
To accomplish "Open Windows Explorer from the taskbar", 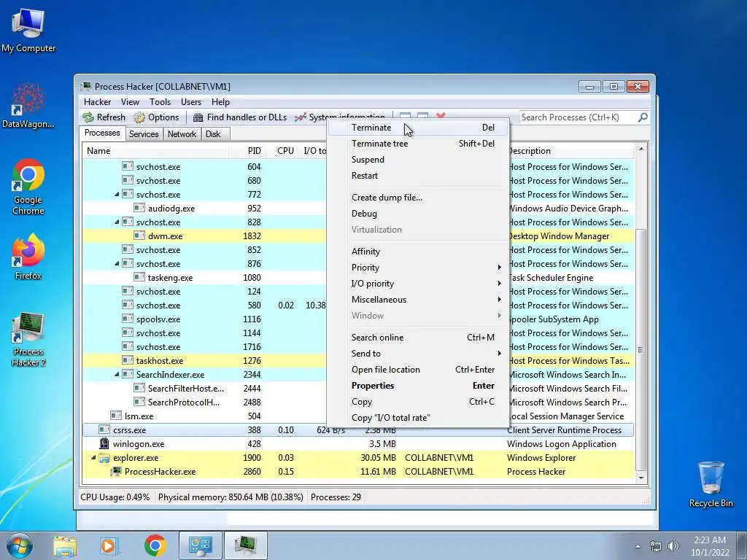I will pos(65,545).
